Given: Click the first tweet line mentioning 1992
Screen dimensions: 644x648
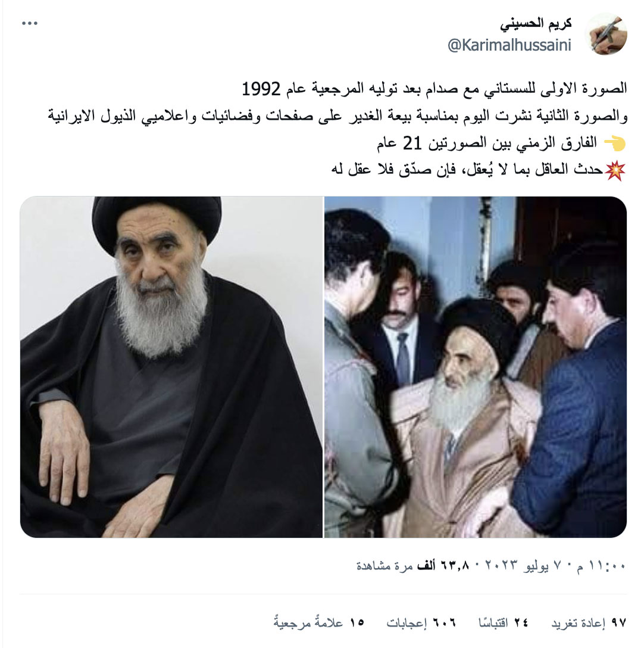Looking at the screenshot, I should [x=434, y=89].
